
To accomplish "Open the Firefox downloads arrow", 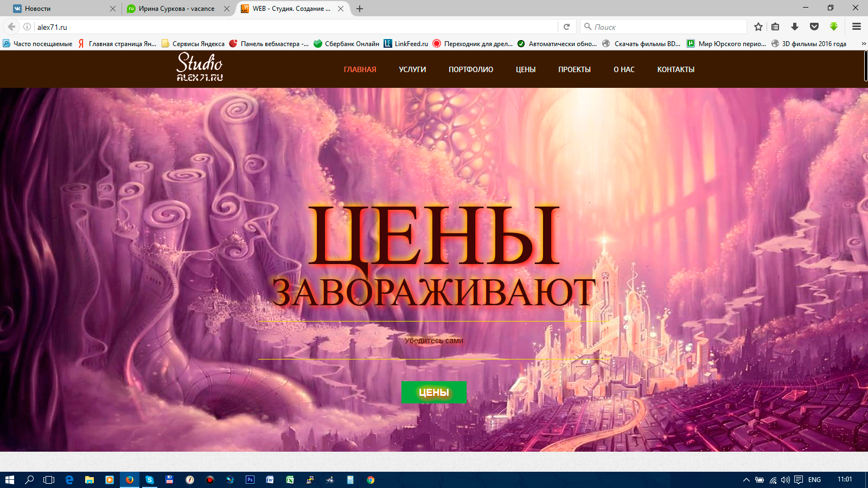I will pos(795,27).
